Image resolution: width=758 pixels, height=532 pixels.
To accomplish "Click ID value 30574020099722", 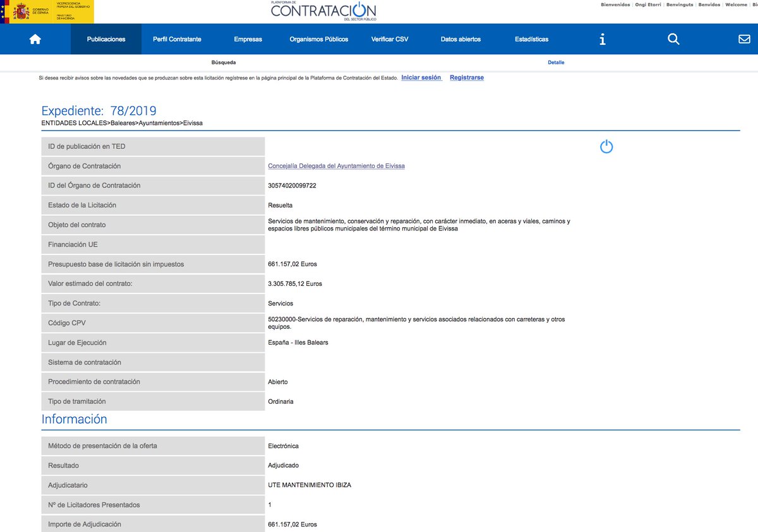I will click(292, 186).
